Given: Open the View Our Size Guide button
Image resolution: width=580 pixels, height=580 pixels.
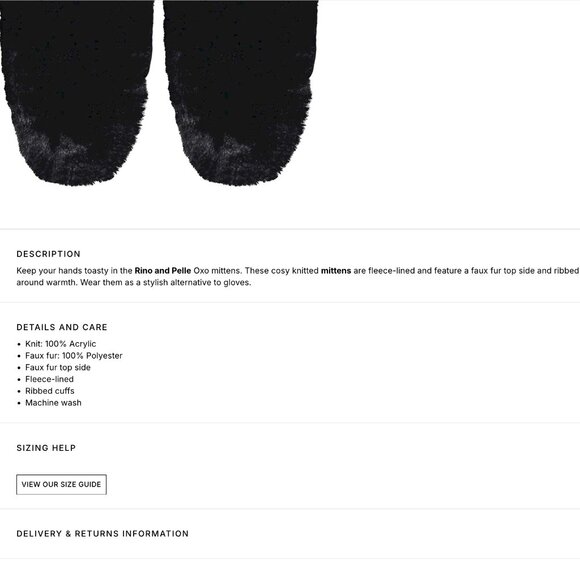Looking at the screenshot, I should point(61,484).
